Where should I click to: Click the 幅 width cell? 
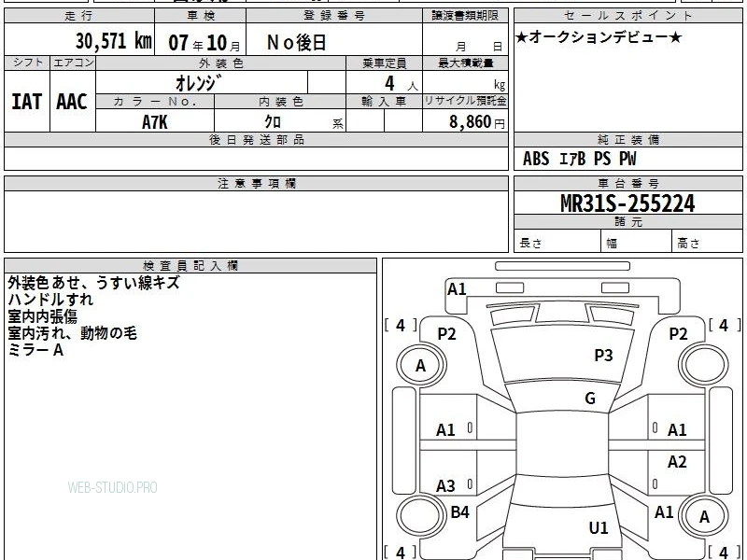637,243
